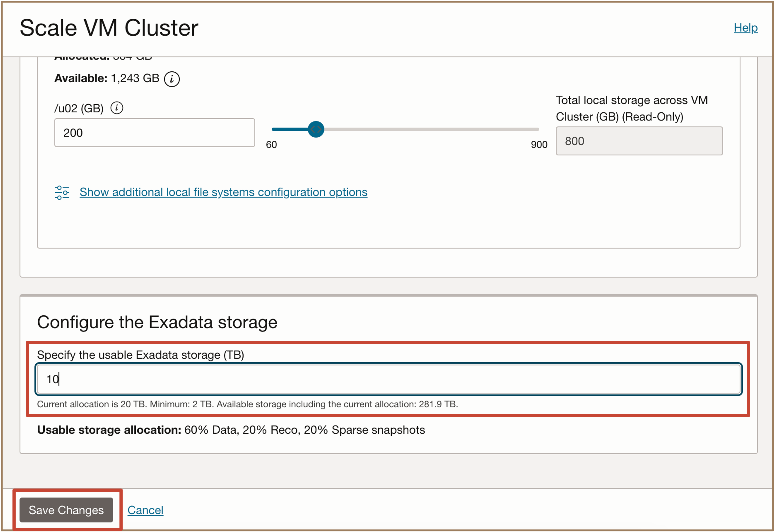Click the arrows glyph on the slider thumb
The image size is (775, 532).
316,129
